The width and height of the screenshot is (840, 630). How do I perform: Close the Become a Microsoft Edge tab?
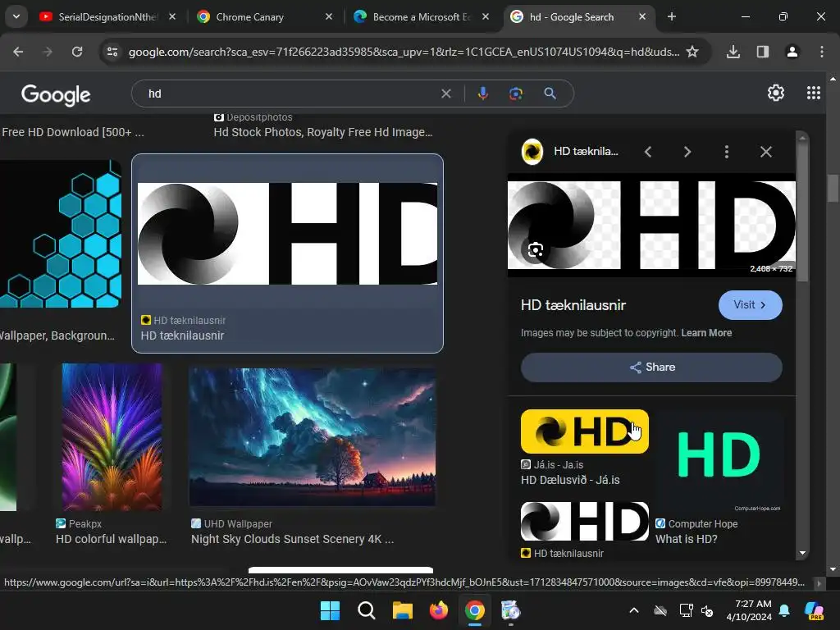click(x=486, y=17)
